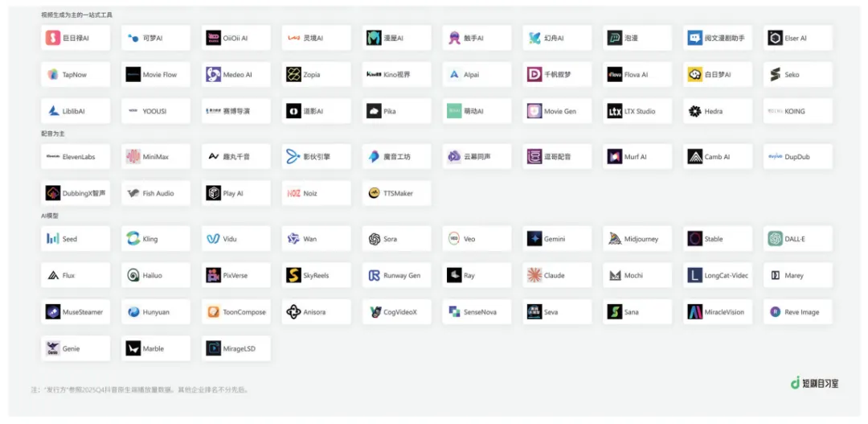
Task: Click the Kling logo icon
Action: [133, 238]
